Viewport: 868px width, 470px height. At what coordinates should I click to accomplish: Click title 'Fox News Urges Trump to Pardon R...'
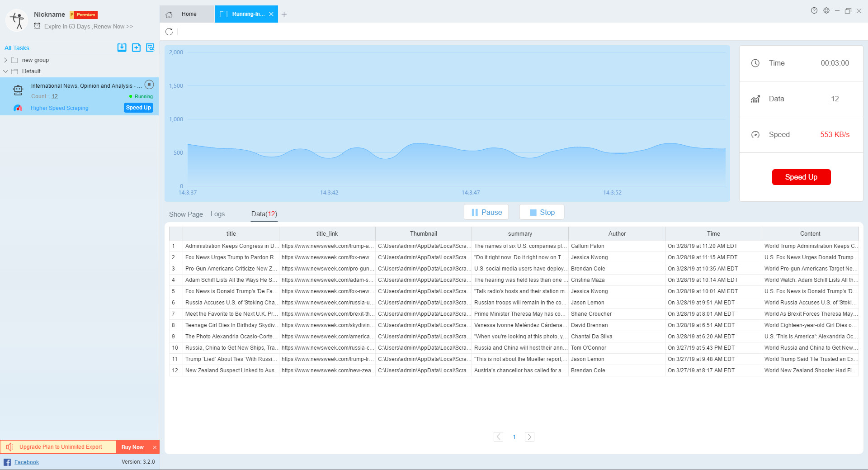coord(231,257)
